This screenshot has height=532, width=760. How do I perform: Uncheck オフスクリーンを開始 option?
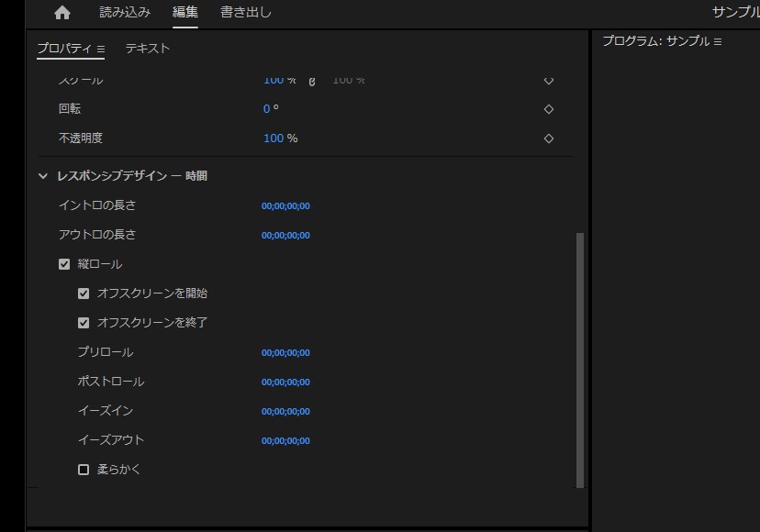pyautogui.click(x=84, y=294)
